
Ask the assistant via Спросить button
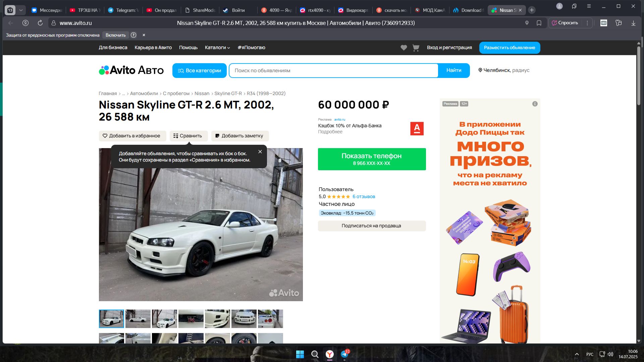[565, 23]
